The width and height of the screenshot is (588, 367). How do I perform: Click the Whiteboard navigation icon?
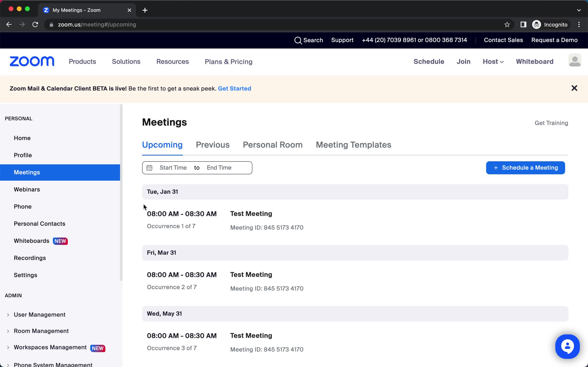(534, 62)
